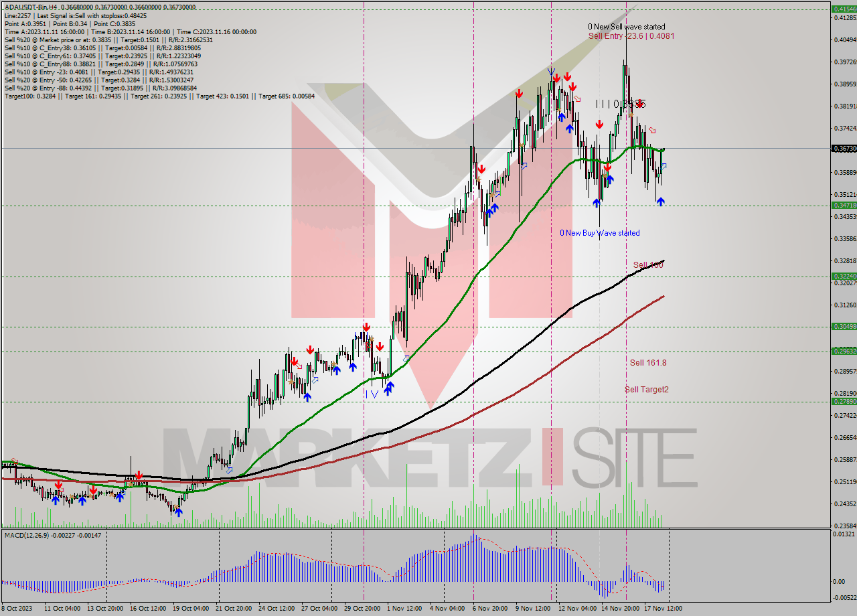This screenshot has width=857, height=616.
Task: Click the 0.39726 price scale value
Action: 844,62
